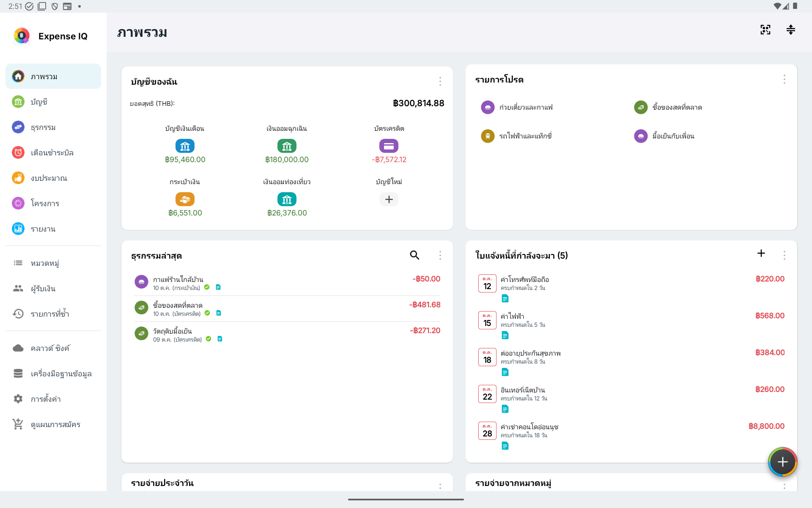The width and height of the screenshot is (812, 508).
Task: Tap the collapse/expand cards icon in top bar
Action: [x=790, y=30]
